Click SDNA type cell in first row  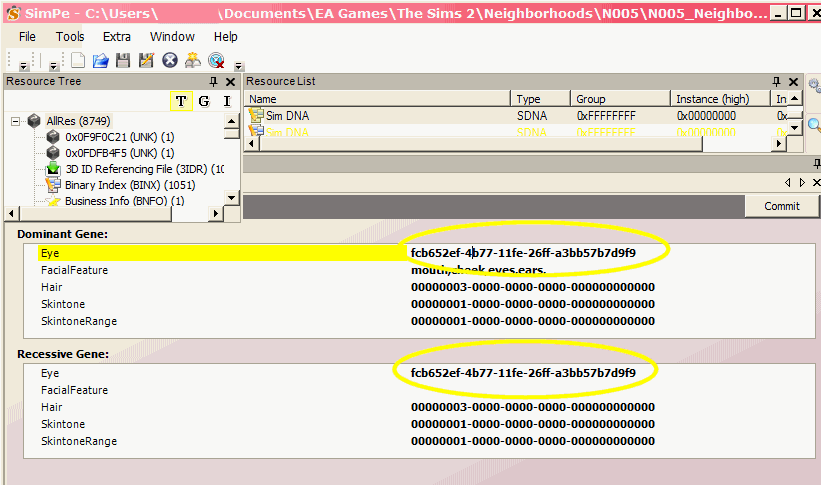pyautogui.click(x=532, y=116)
